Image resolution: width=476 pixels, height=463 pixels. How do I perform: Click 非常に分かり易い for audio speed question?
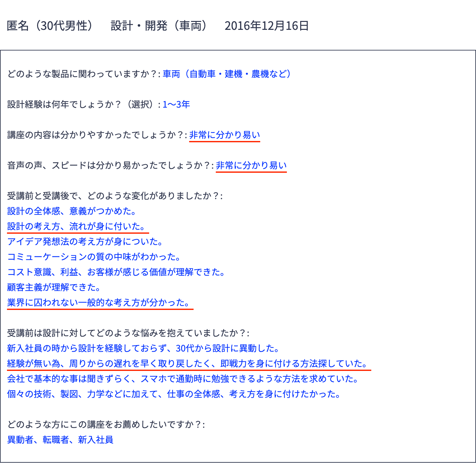coord(251,165)
